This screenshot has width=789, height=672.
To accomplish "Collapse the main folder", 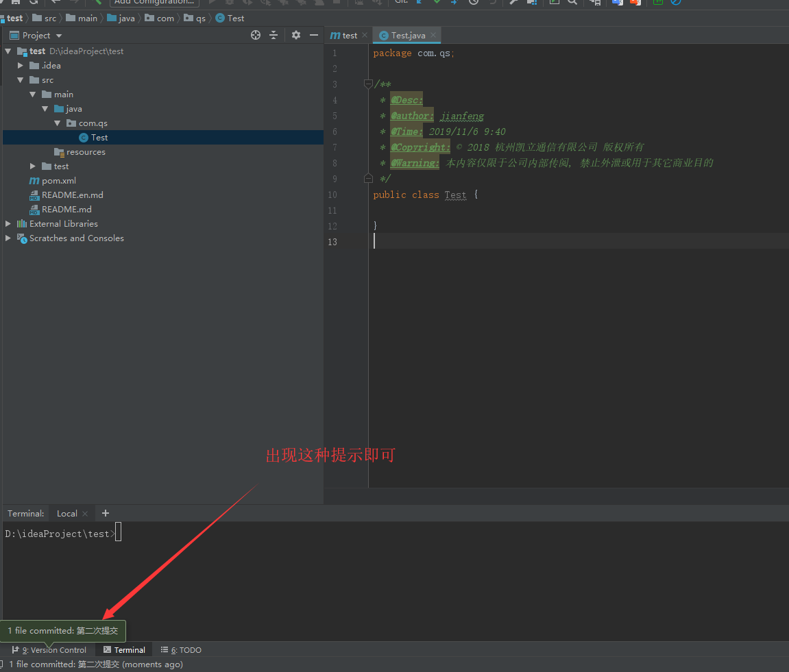I will [x=33, y=95].
